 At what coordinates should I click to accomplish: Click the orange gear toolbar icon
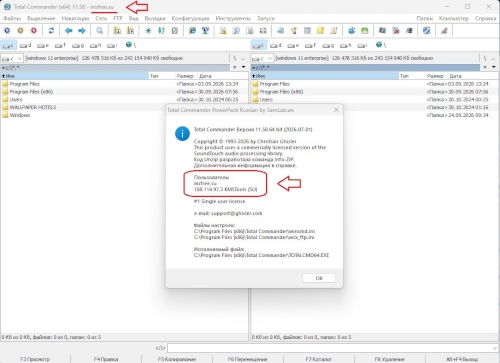click(20, 31)
